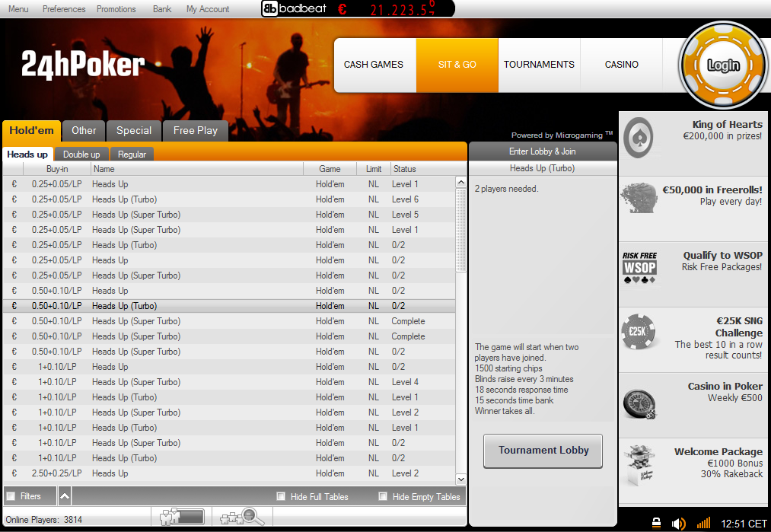Click the table list scrollbar thumb
The image size is (771, 532).
tap(460, 230)
